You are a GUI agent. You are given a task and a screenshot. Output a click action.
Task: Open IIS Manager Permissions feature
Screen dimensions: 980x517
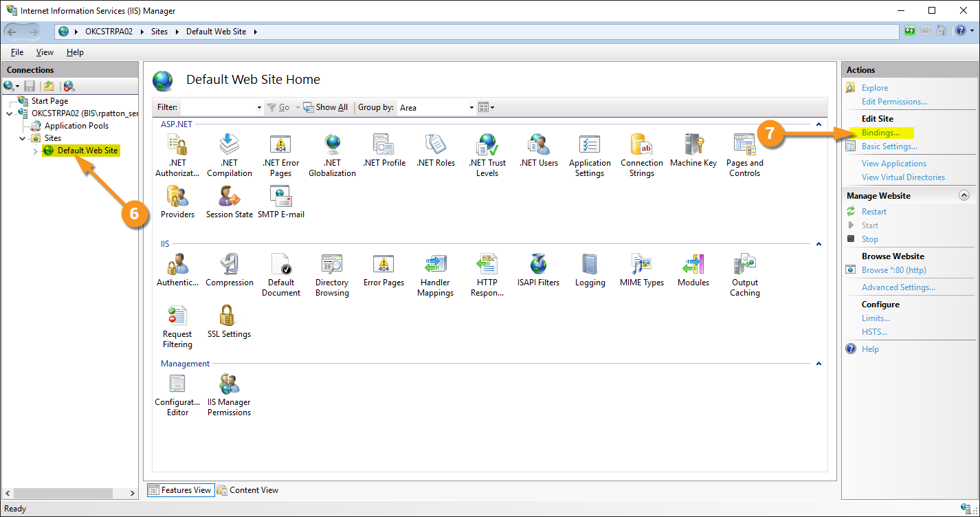[x=230, y=395]
